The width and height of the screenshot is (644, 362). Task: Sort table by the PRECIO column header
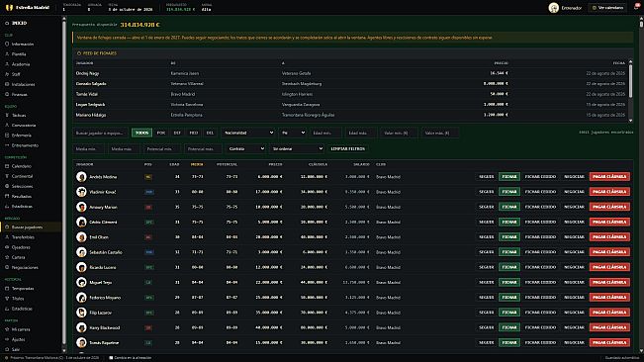[x=275, y=164]
